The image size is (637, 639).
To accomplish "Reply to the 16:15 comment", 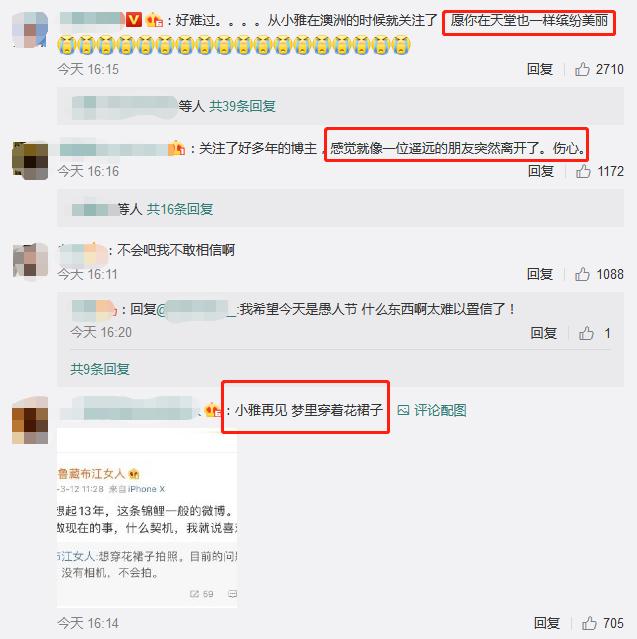I will point(540,69).
